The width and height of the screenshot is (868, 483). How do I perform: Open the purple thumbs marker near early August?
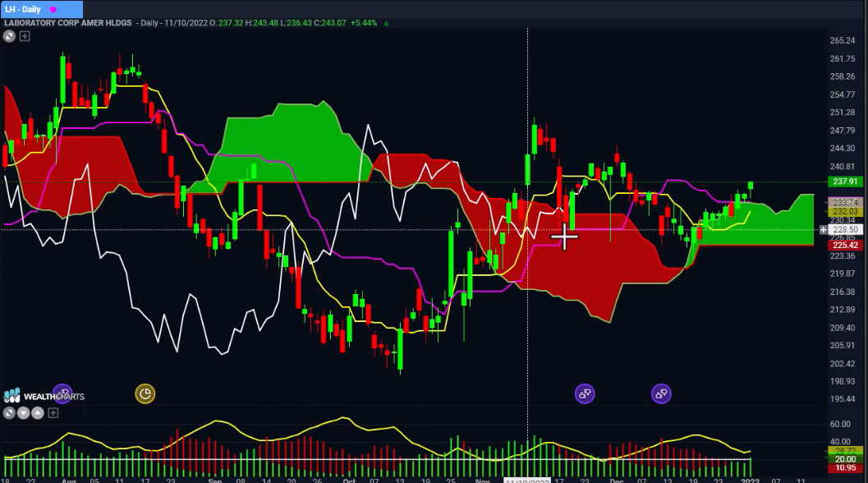[62, 393]
